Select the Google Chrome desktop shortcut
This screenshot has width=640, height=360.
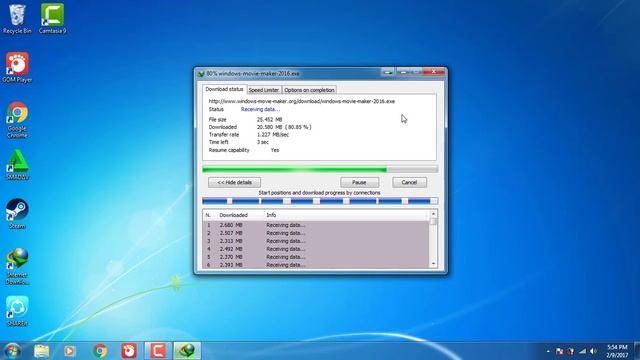coord(17,120)
